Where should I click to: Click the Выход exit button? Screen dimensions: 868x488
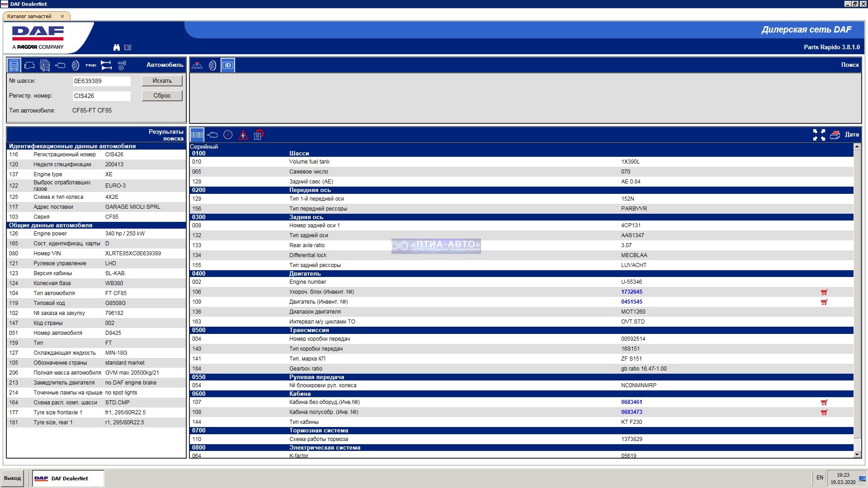pos(13,478)
